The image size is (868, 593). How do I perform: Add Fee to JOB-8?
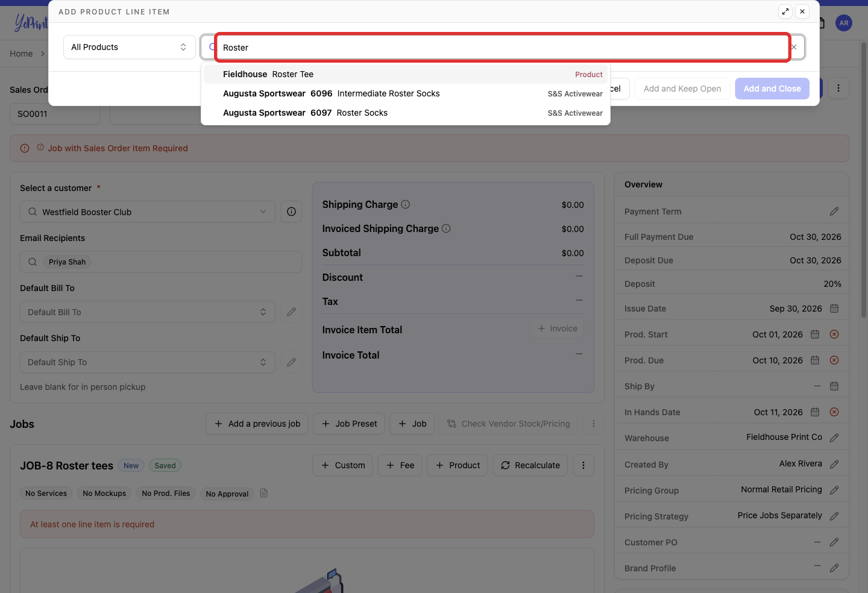(x=400, y=465)
